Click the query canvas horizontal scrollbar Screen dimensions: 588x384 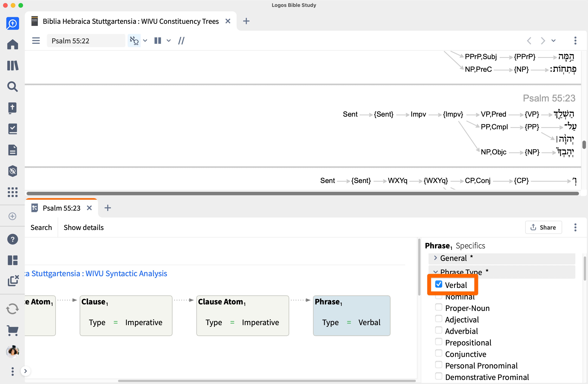click(x=267, y=381)
